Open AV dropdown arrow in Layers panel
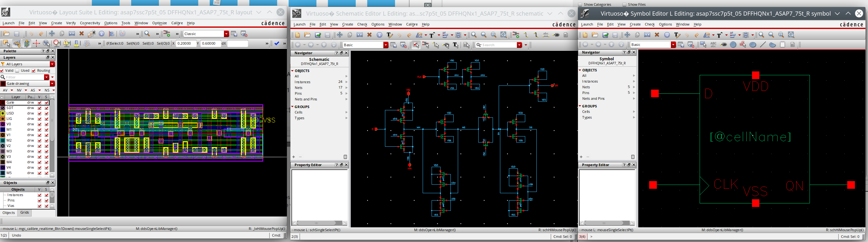868x242 pixels. pos(12,90)
